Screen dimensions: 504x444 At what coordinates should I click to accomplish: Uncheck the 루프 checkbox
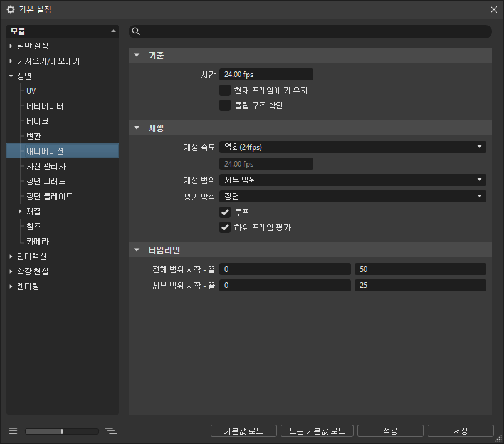(225, 212)
